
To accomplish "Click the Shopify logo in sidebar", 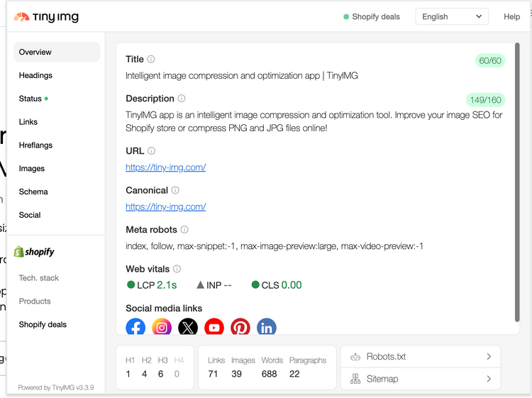I will (34, 252).
